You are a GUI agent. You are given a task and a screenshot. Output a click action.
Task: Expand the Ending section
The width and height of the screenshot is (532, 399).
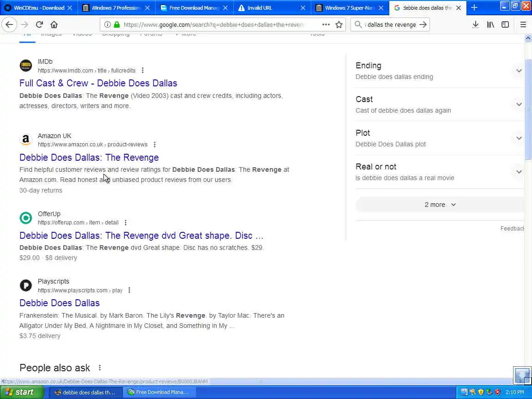coord(519,71)
